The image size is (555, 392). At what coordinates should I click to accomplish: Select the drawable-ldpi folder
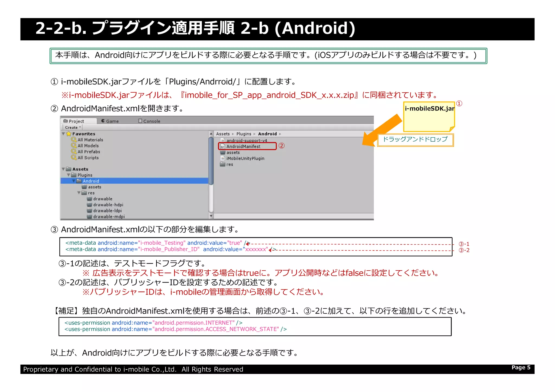(107, 211)
